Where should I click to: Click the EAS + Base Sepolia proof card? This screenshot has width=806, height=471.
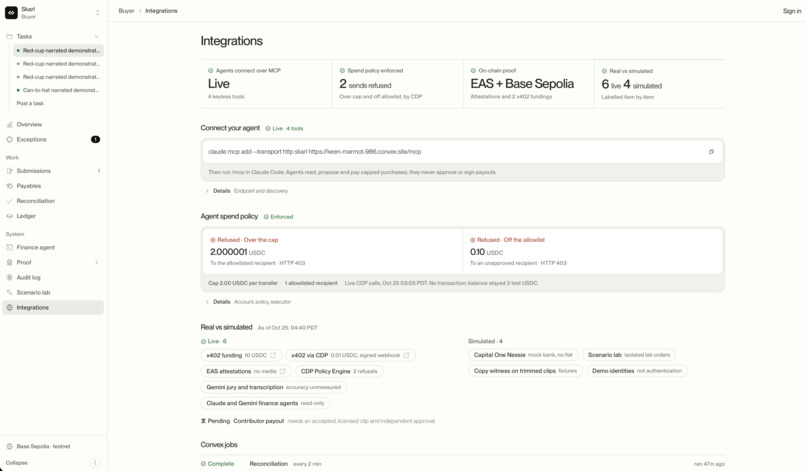528,84
